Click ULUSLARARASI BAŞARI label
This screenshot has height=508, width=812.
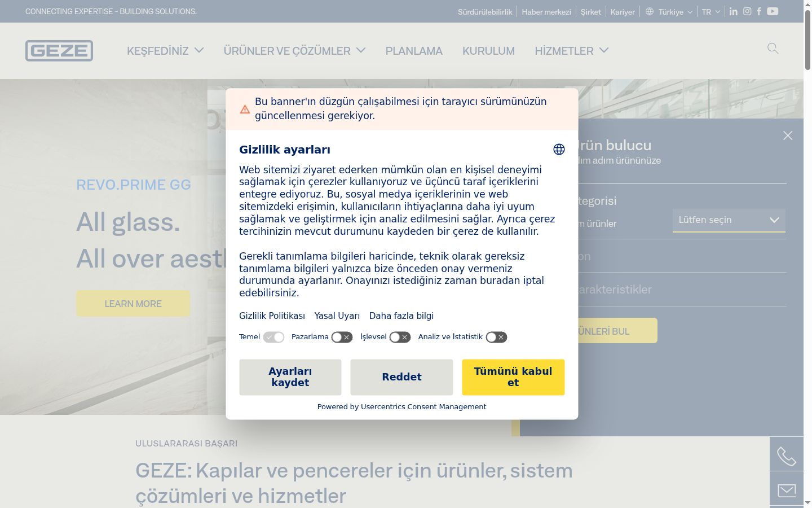coord(186,443)
